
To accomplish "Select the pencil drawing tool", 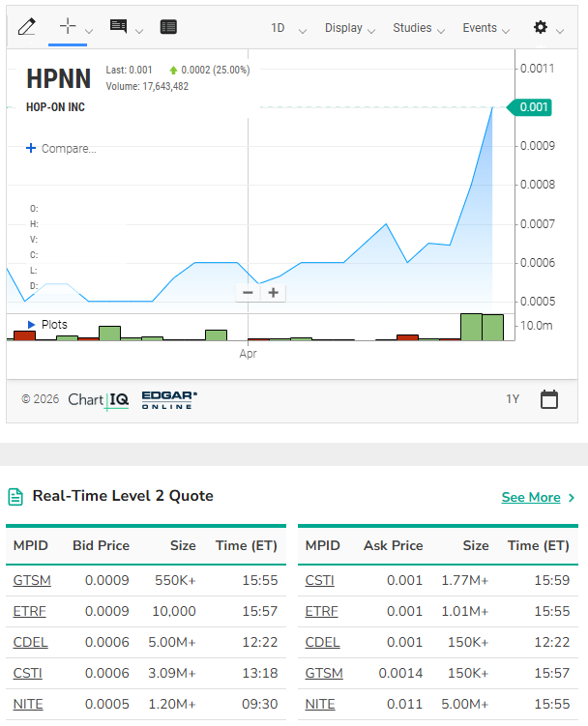I will [x=27, y=27].
